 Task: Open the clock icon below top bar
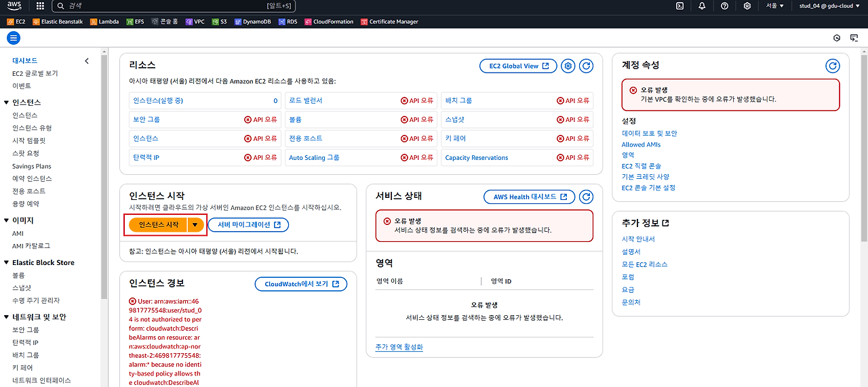point(837,38)
